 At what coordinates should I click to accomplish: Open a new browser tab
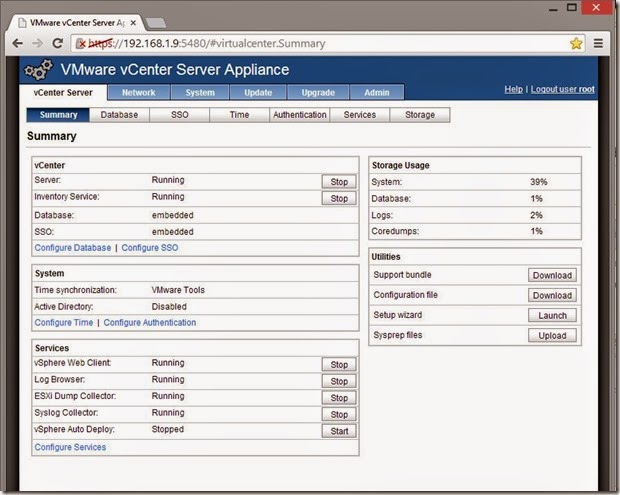click(156, 23)
